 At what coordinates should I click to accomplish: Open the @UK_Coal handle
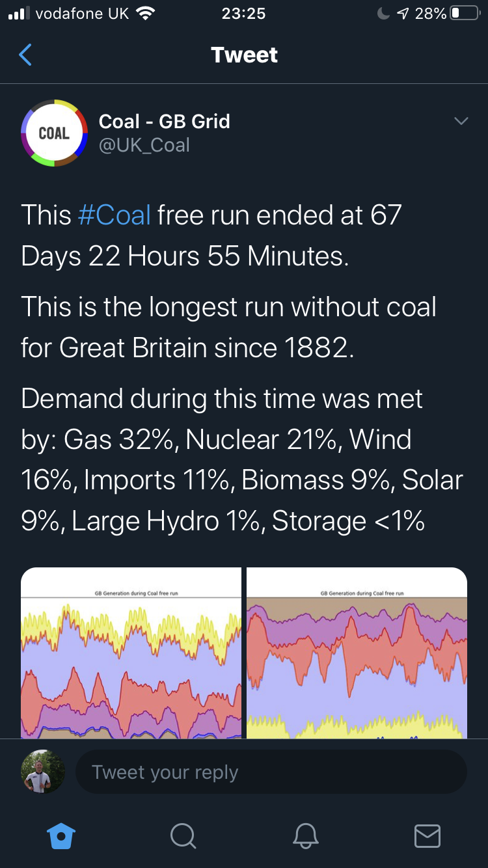[144, 144]
